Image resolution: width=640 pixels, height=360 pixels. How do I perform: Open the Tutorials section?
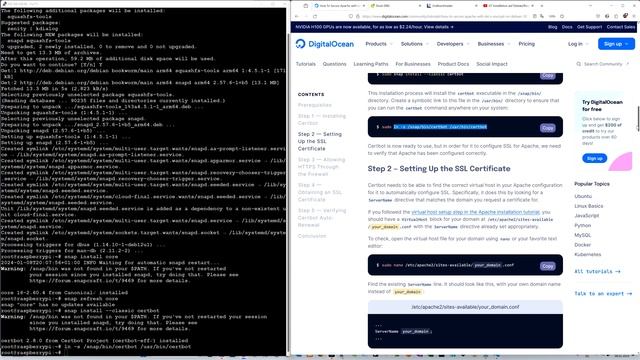(x=306, y=64)
